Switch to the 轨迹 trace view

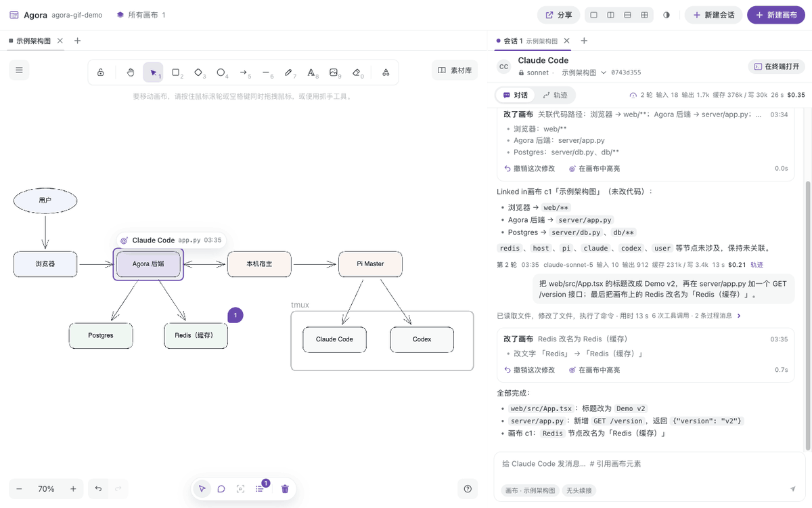(x=555, y=95)
